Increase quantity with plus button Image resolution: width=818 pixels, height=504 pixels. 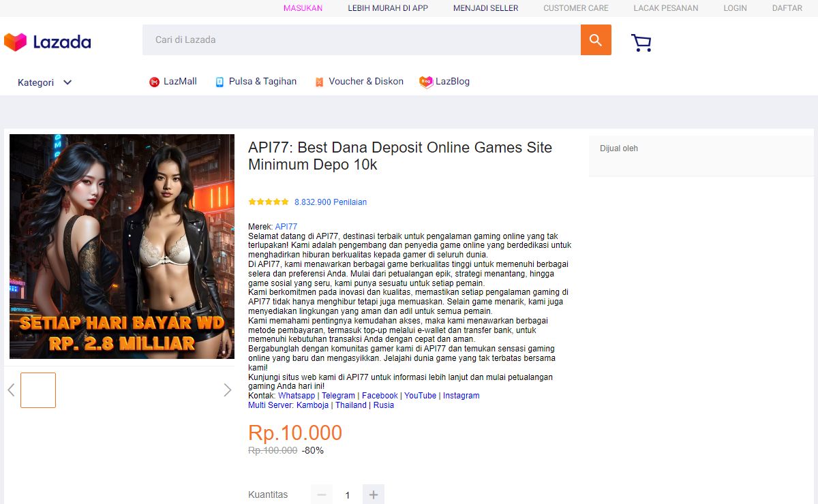tap(374, 494)
